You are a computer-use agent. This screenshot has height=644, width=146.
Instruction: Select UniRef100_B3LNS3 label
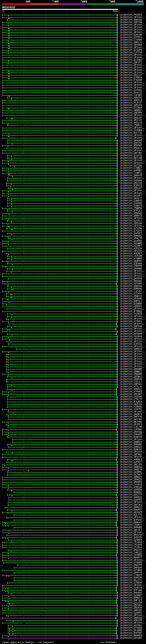click(x=131, y=401)
